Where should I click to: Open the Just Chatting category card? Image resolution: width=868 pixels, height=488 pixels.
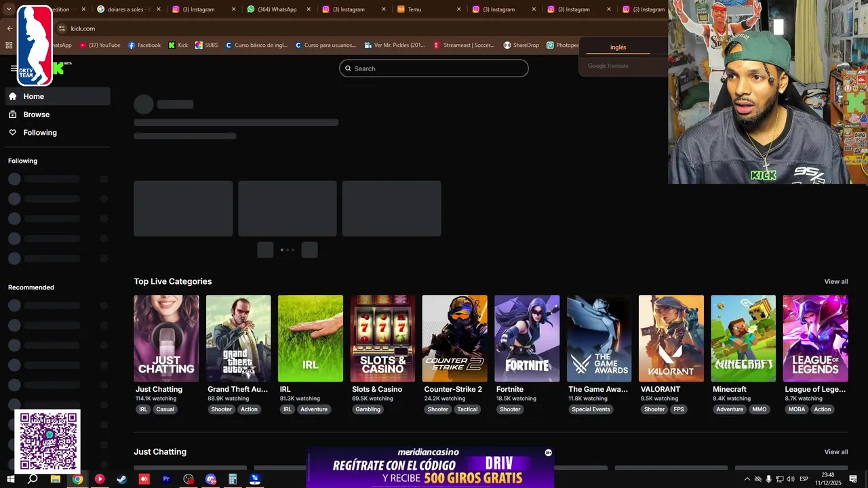[x=166, y=338]
